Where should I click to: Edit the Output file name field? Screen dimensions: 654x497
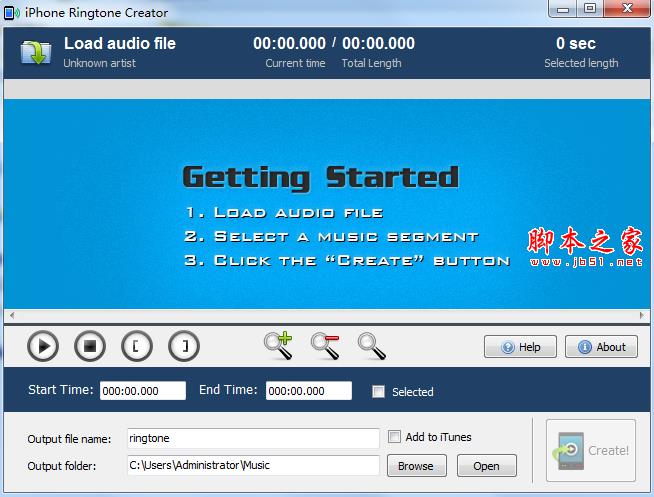[x=253, y=438]
